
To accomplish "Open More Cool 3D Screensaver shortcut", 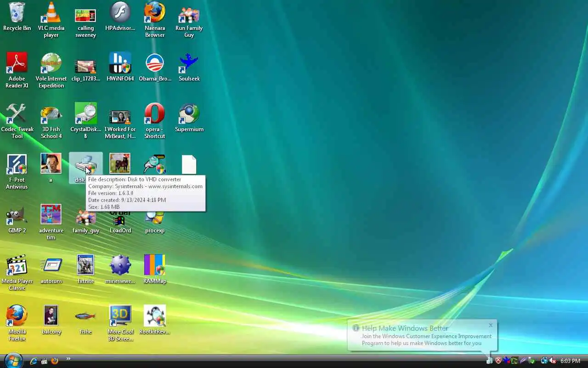I will (120, 323).
